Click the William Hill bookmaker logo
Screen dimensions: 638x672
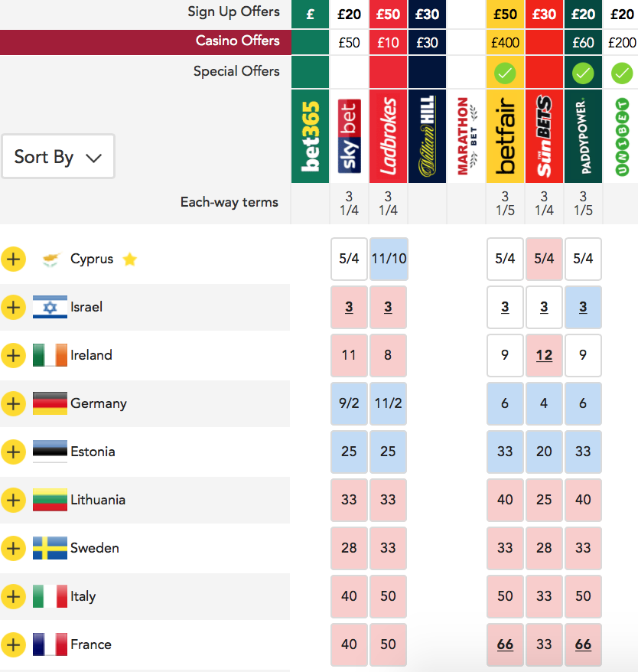click(x=427, y=136)
